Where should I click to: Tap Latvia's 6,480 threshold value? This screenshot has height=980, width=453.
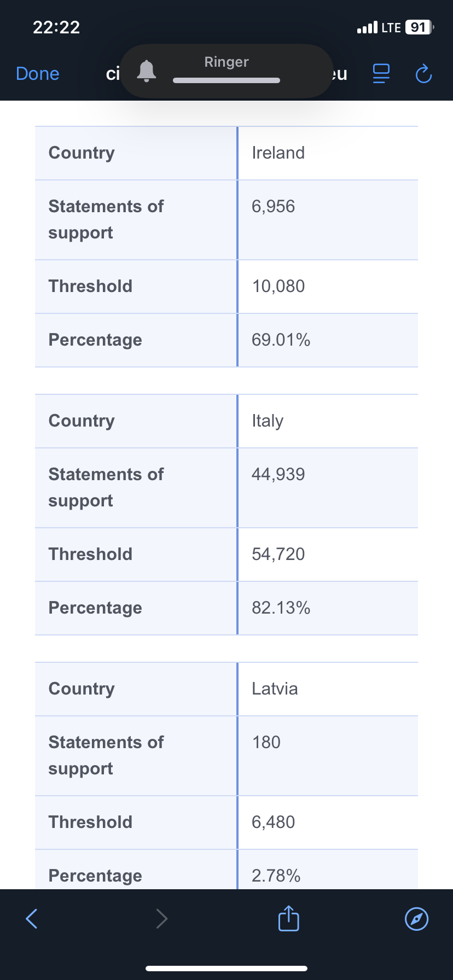[273, 822]
